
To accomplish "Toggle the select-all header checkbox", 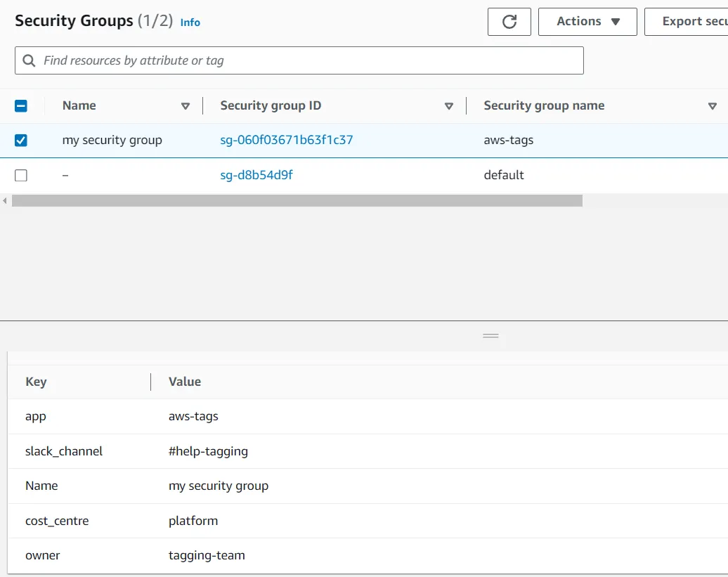I will tap(21, 106).
